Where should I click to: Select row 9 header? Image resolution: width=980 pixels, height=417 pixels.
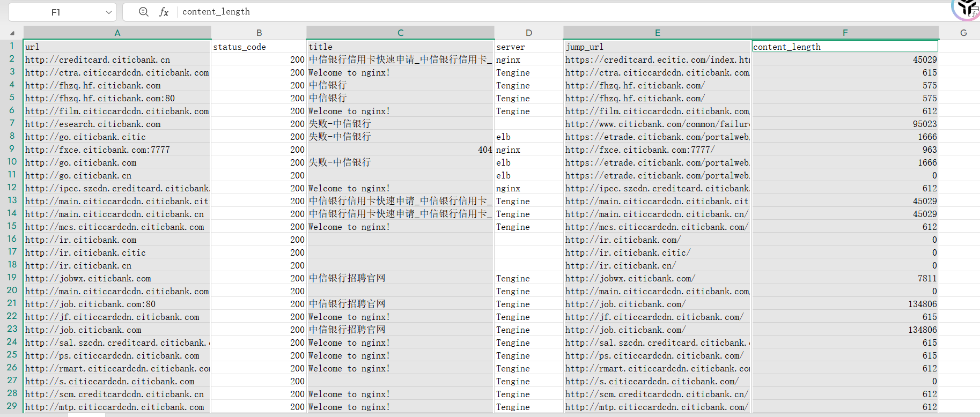(x=12, y=149)
